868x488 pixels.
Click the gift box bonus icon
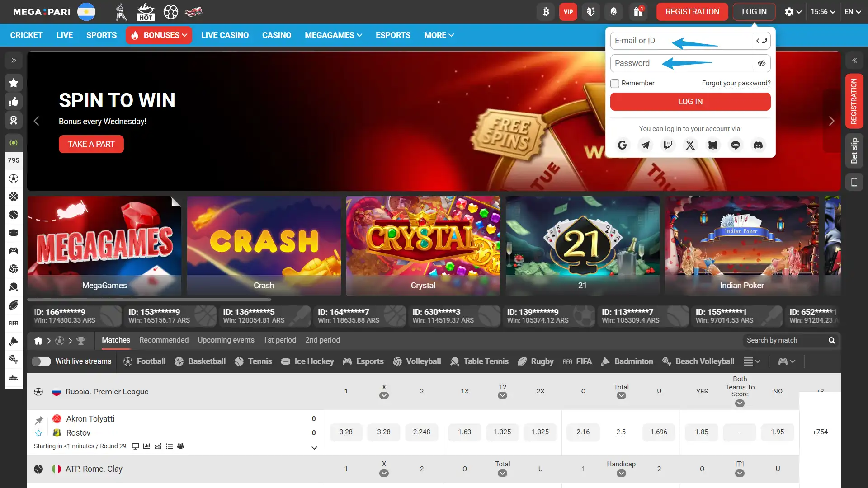tap(638, 12)
